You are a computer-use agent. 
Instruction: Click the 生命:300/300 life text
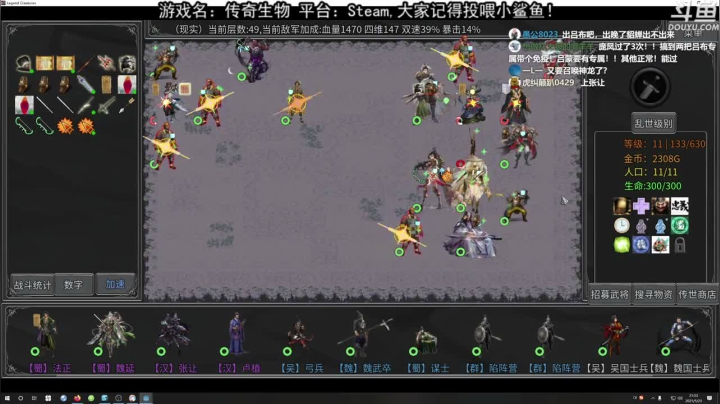point(652,186)
